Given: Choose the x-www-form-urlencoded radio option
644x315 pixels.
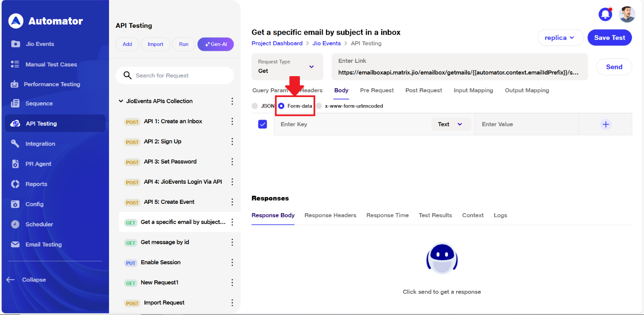Looking at the screenshot, I should pyautogui.click(x=319, y=106).
